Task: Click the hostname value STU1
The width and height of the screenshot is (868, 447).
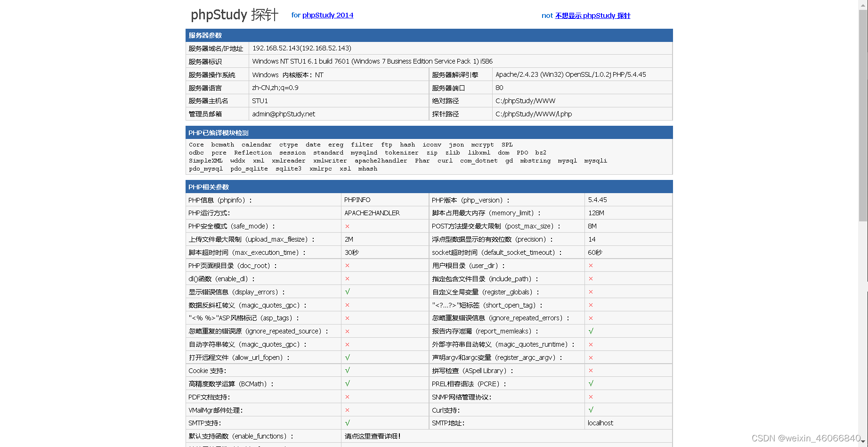Action: (x=260, y=101)
